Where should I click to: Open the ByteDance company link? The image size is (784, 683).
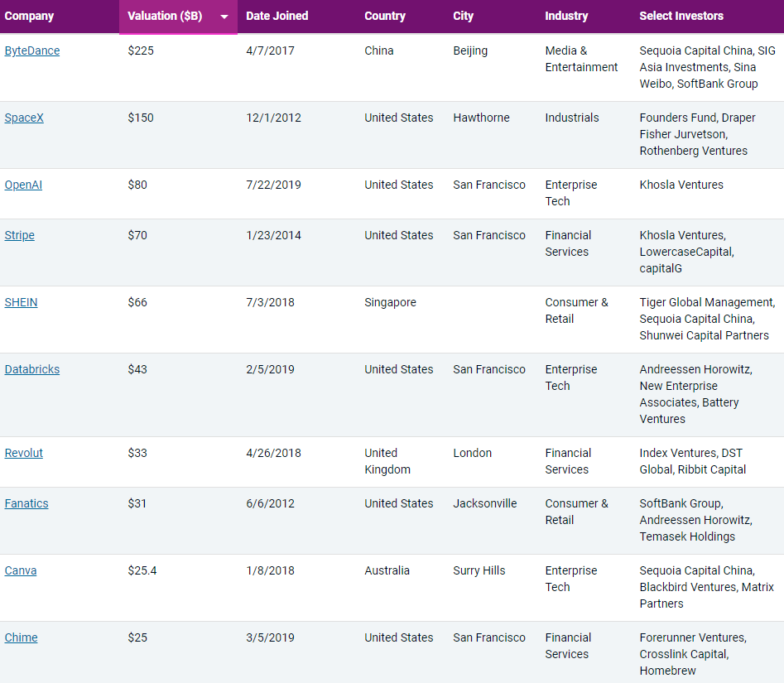pos(32,51)
